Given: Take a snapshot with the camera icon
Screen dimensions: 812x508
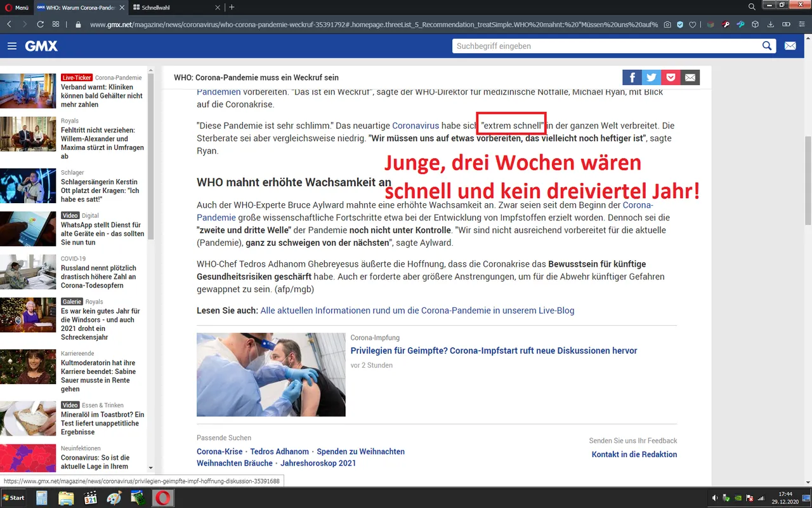Looking at the screenshot, I should pyautogui.click(x=667, y=25).
